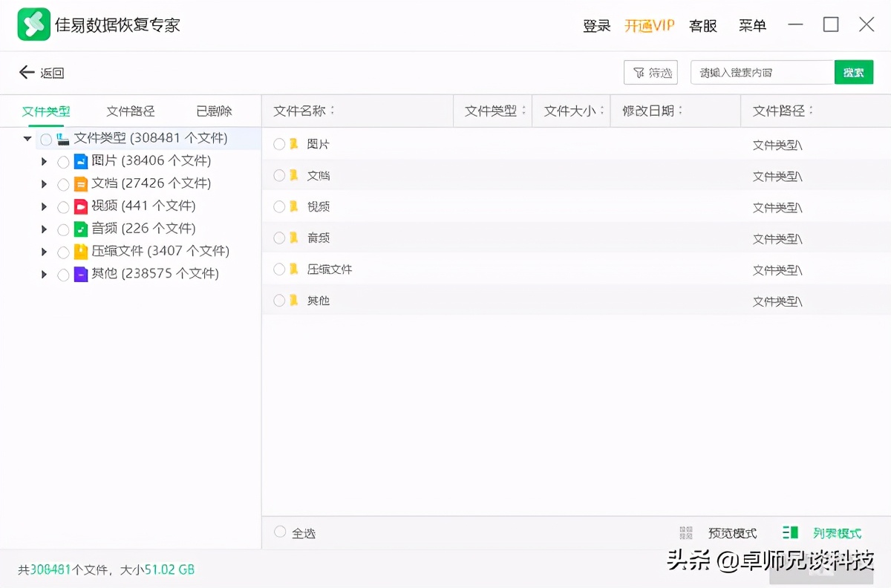This screenshot has width=891, height=588.
Task: Collapse the 文件类型 root tree node
Action: 27,137
